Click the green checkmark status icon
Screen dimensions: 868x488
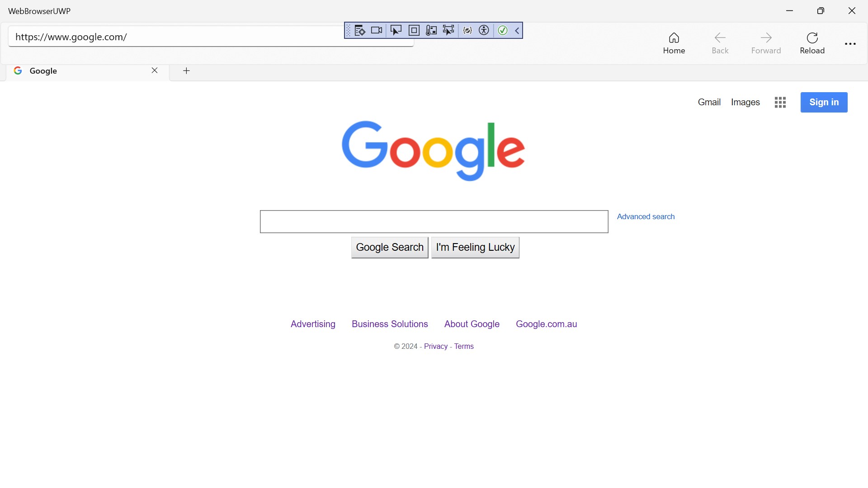coord(503,30)
